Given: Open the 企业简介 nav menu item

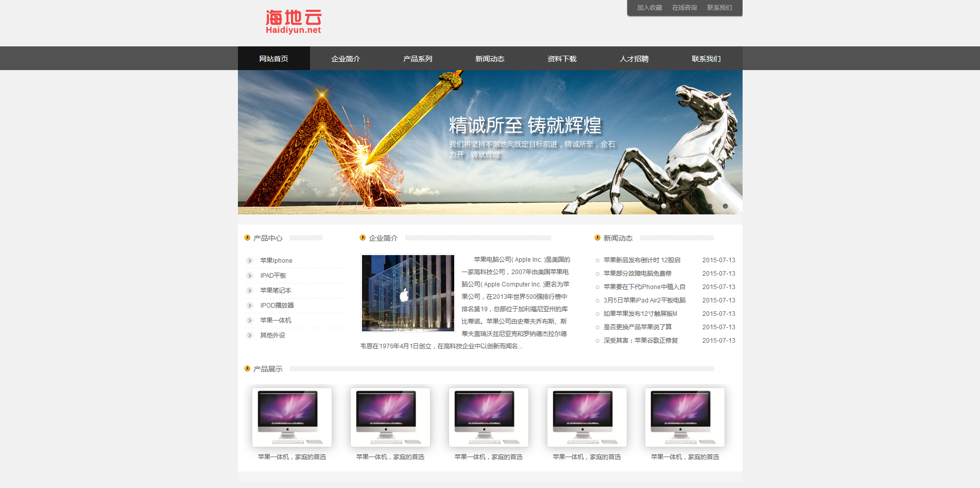Looking at the screenshot, I should tap(346, 58).
